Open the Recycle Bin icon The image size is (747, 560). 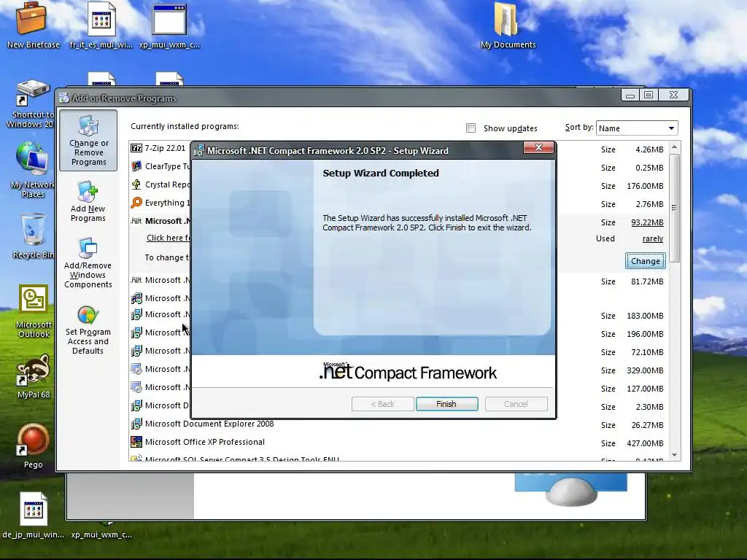tap(32, 236)
